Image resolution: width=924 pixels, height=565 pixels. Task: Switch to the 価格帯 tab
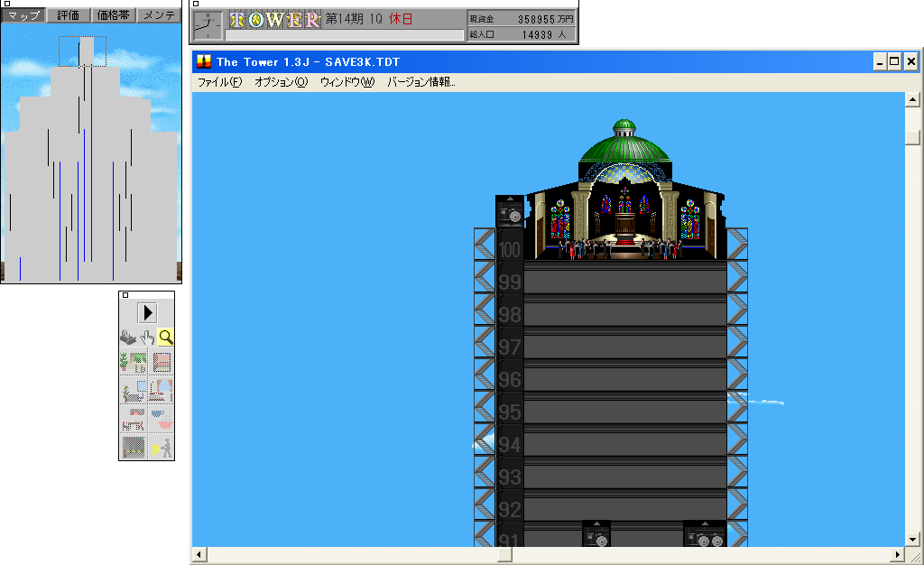[114, 15]
